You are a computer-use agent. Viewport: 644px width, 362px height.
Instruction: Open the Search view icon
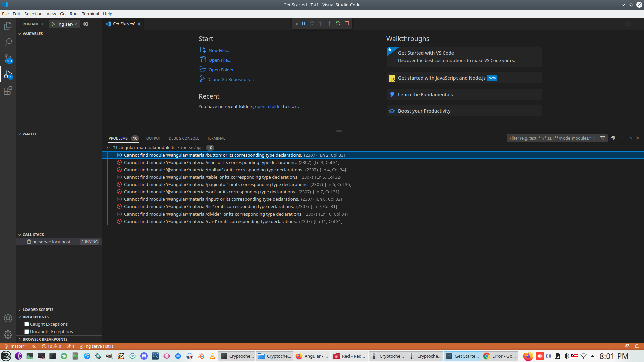click(x=8, y=42)
